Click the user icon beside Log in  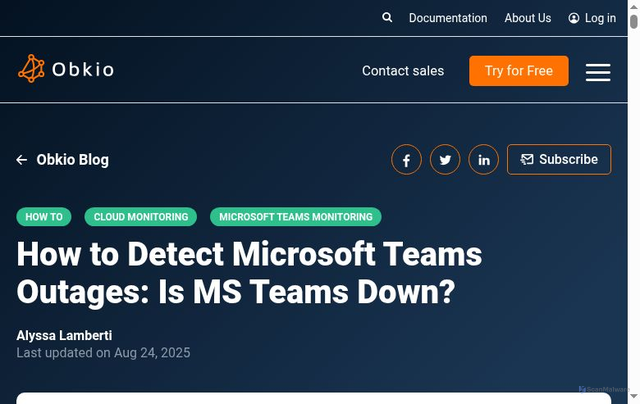coord(573,18)
